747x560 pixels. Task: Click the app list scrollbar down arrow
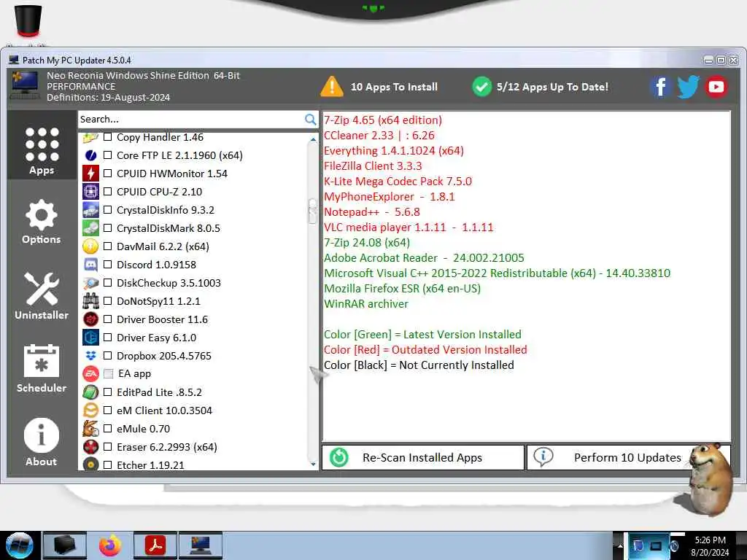click(x=313, y=464)
